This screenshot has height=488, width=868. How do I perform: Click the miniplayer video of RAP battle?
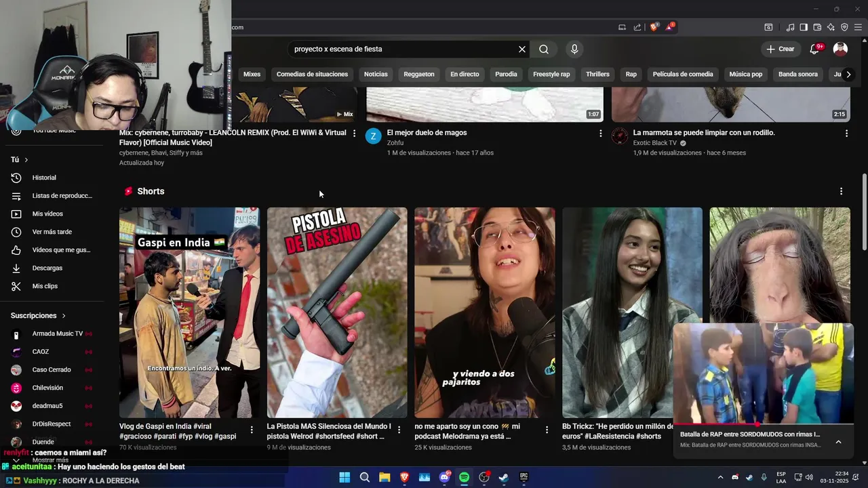pos(764,373)
